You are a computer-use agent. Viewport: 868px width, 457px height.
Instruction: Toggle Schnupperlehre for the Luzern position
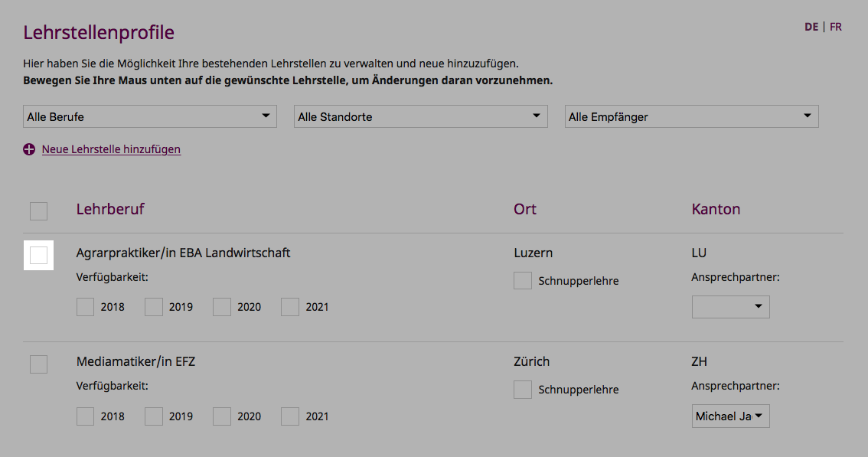coord(523,280)
